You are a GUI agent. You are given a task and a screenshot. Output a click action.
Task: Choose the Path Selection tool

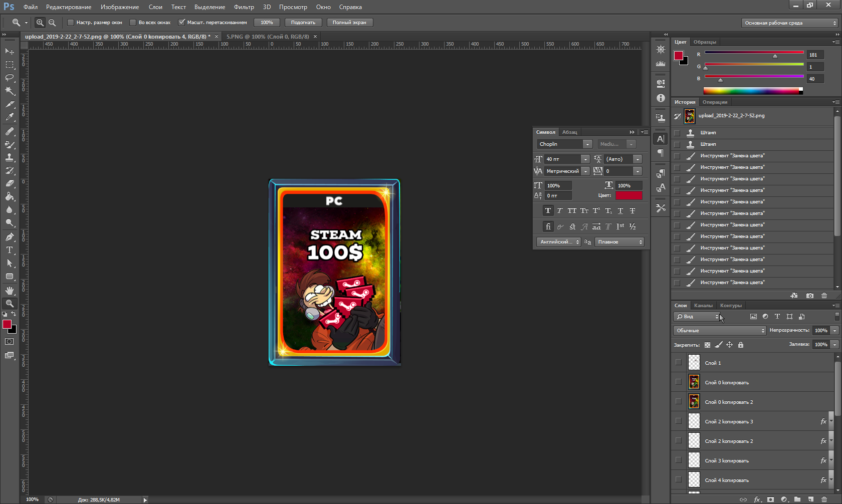point(10,263)
